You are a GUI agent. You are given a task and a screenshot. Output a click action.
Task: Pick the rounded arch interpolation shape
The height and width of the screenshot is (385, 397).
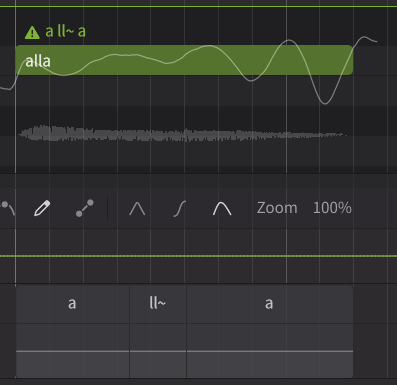pos(222,209)
